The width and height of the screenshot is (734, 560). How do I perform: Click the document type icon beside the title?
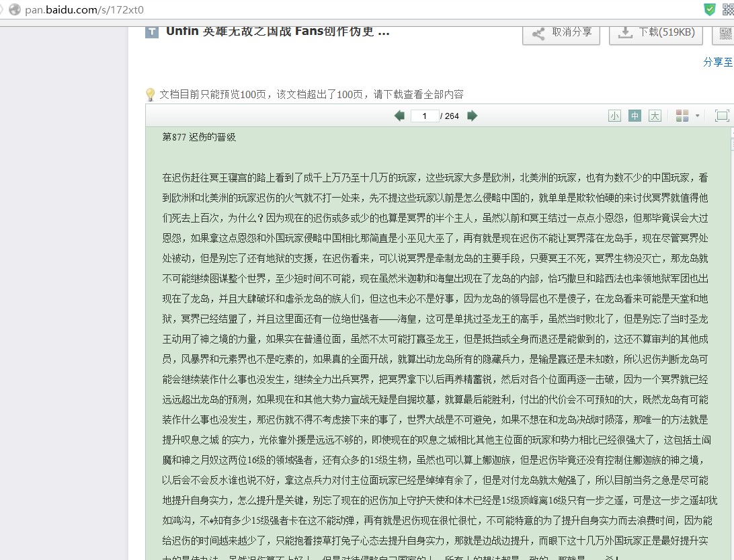coord(152,32)
